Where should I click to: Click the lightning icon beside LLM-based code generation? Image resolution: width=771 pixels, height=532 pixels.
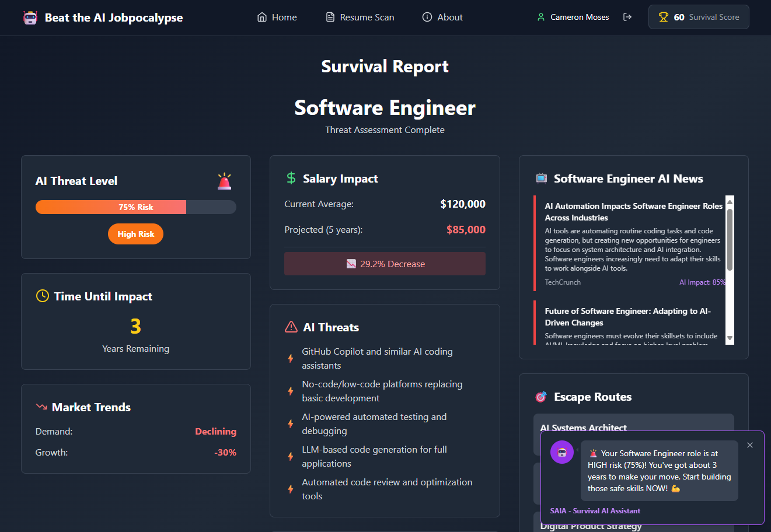(291, 456)
